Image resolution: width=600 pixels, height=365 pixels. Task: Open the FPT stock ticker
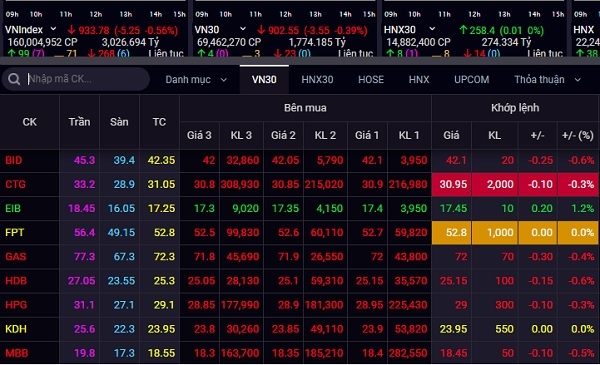tap(15, 233)
